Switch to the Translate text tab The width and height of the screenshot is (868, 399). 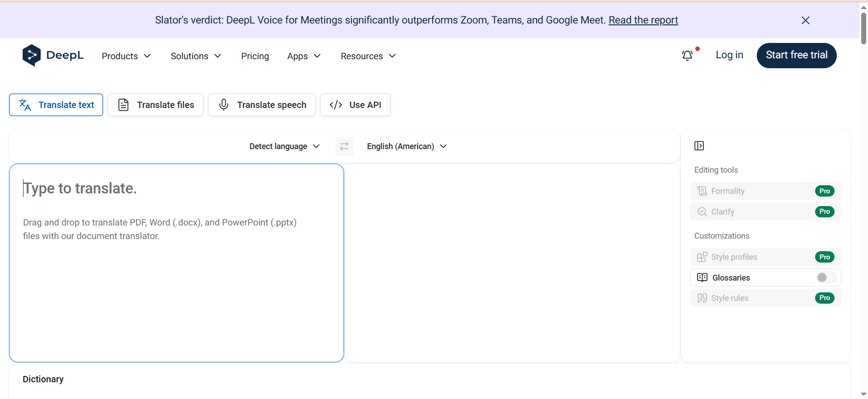pos(56,105)
